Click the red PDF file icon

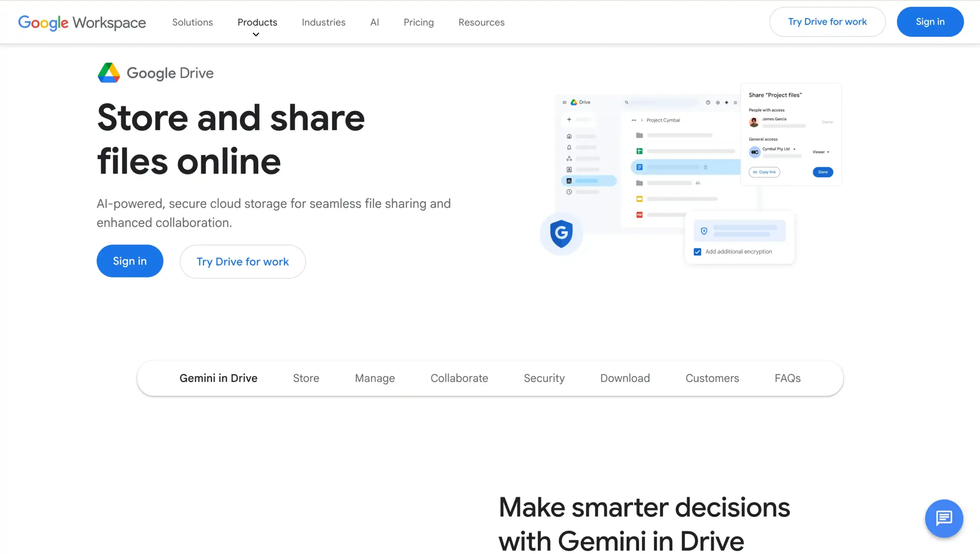point(640,215)
